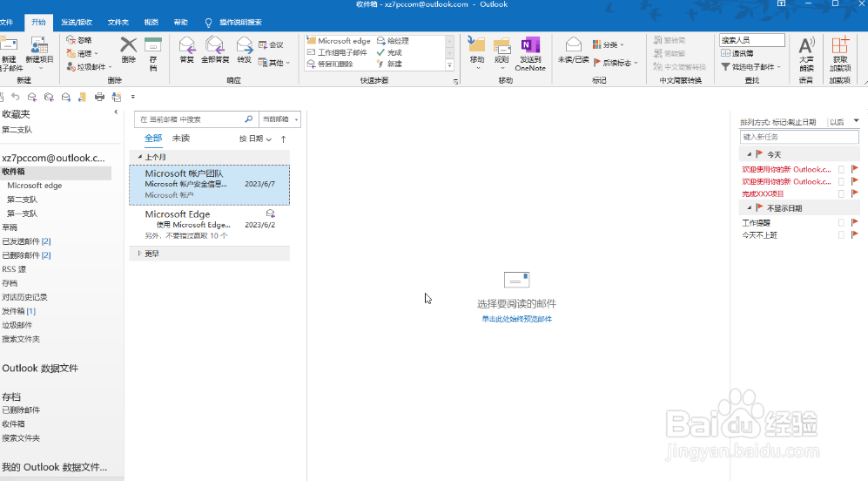Click 单击此处始终预览邮件 link
The image size is (868, 481).
[x=516, y=319]
